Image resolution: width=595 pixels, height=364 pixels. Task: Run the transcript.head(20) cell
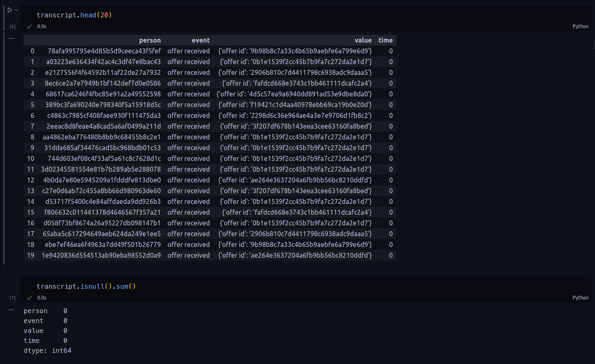(10, 10)
